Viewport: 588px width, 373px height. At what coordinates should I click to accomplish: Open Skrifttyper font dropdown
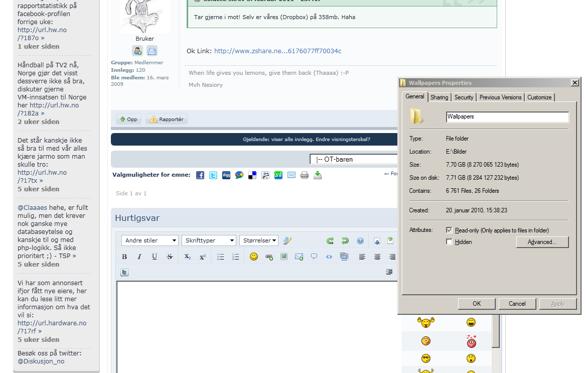209,240
